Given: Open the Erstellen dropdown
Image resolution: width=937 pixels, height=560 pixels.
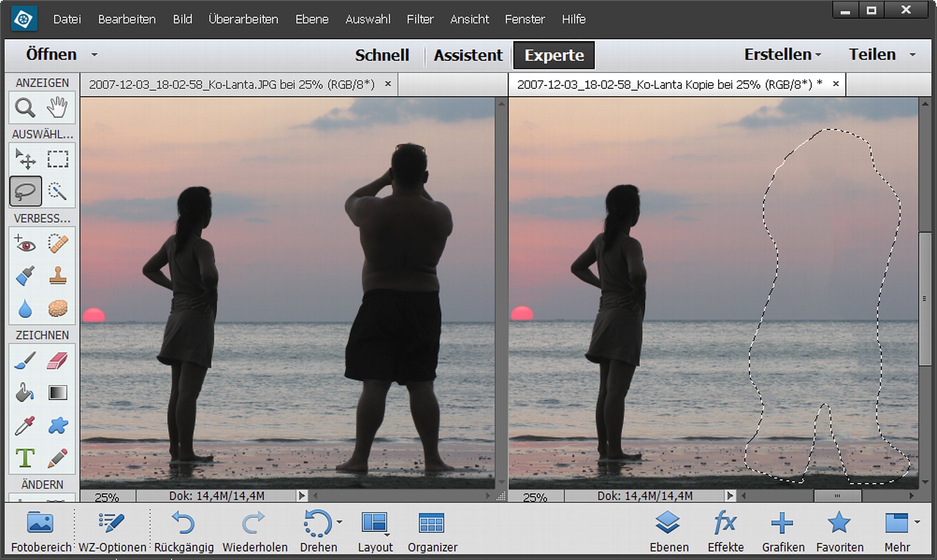Looking at the screenshot, I should tap(782, 55).
